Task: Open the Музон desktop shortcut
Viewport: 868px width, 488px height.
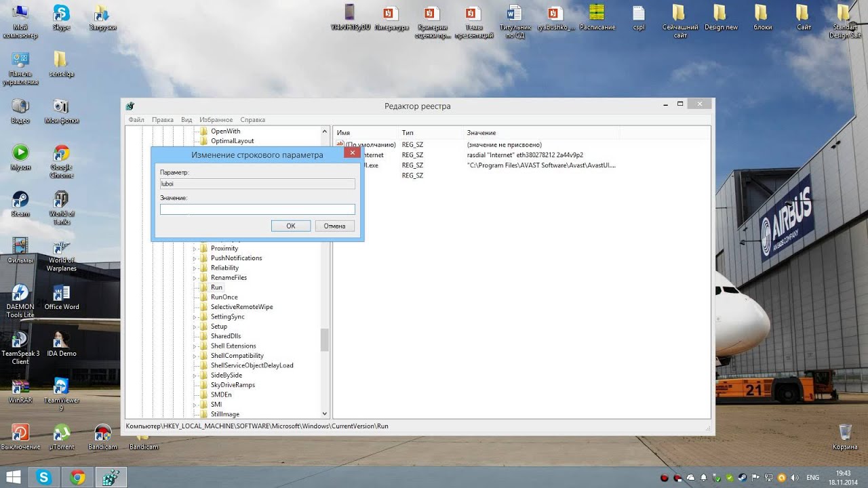Action: tap(20, 157)
